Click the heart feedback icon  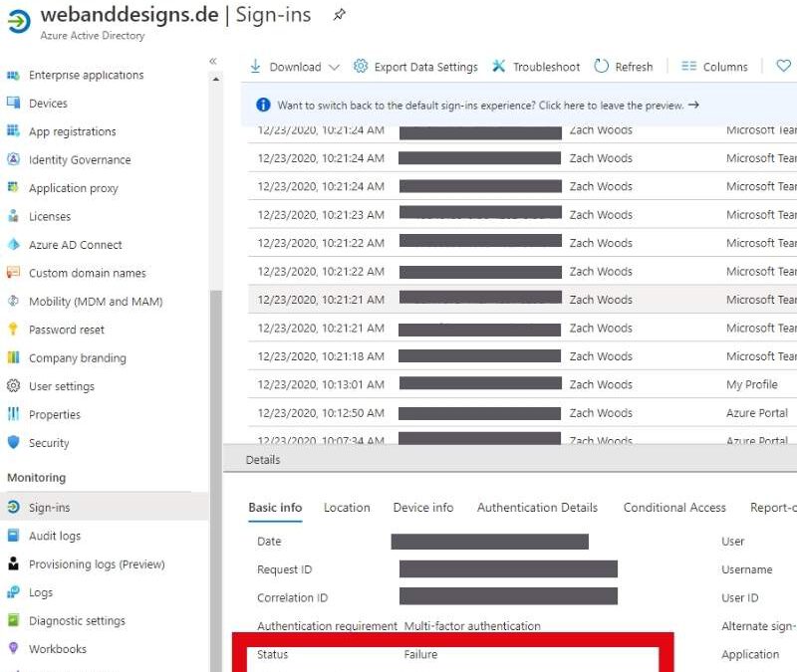tap(783, 66)
